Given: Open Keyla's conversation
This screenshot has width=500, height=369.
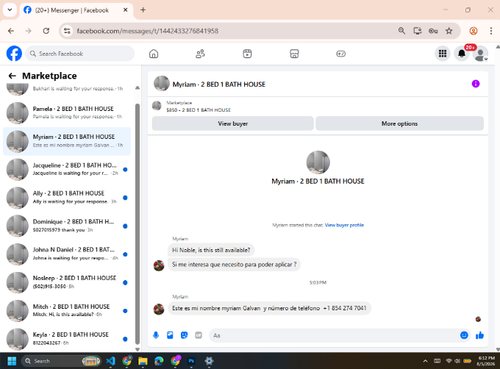Looking at the screenshot, I should point(67,339).
